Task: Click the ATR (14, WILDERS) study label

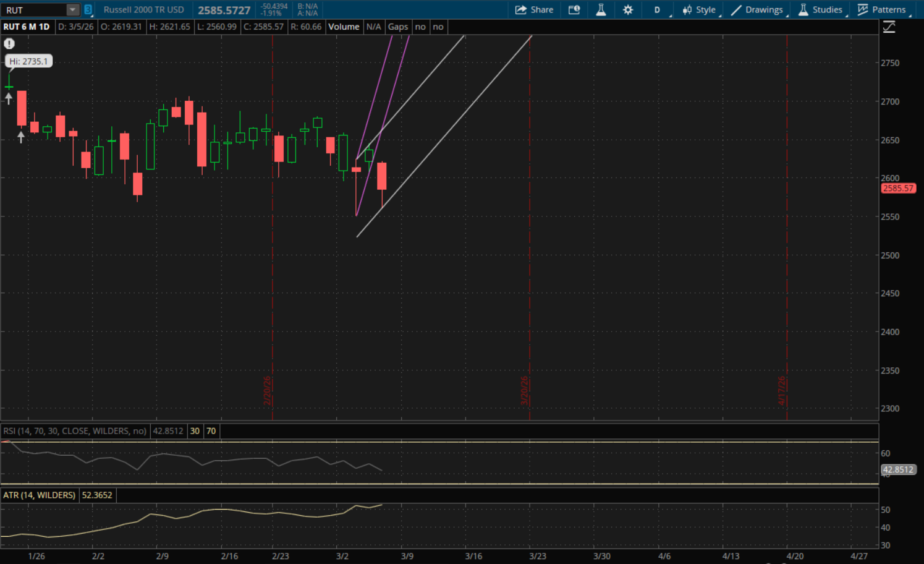Action: (x=40, y=495)
